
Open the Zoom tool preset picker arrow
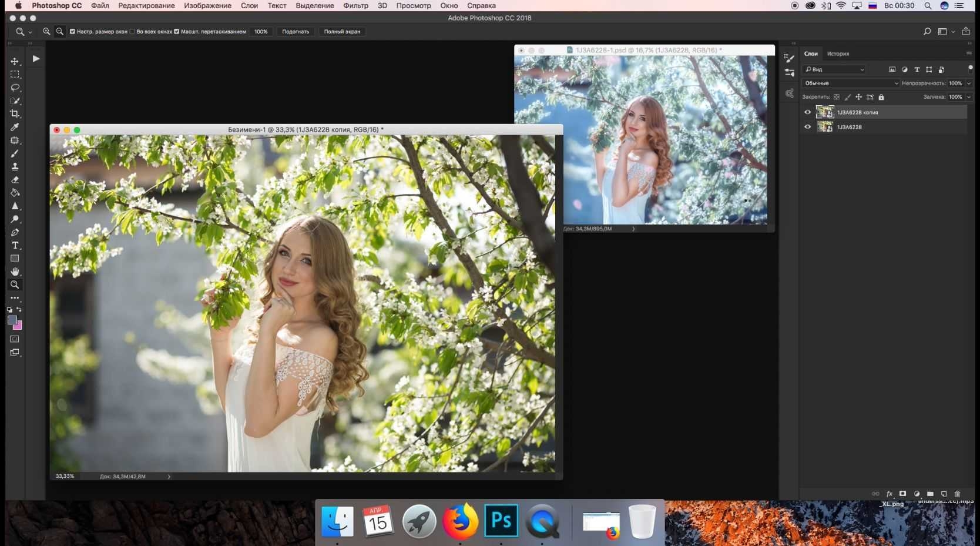[30, 32]
